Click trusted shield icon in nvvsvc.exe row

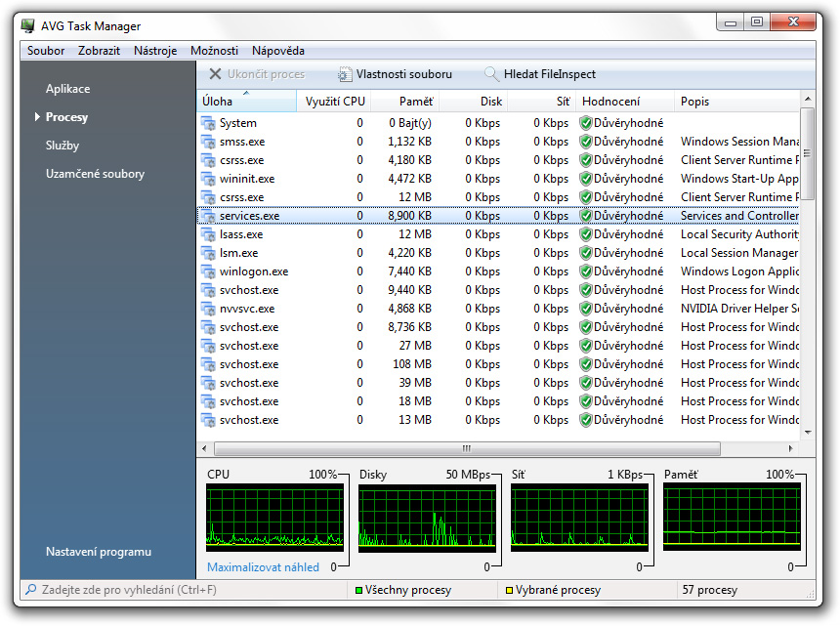[585, 309]
